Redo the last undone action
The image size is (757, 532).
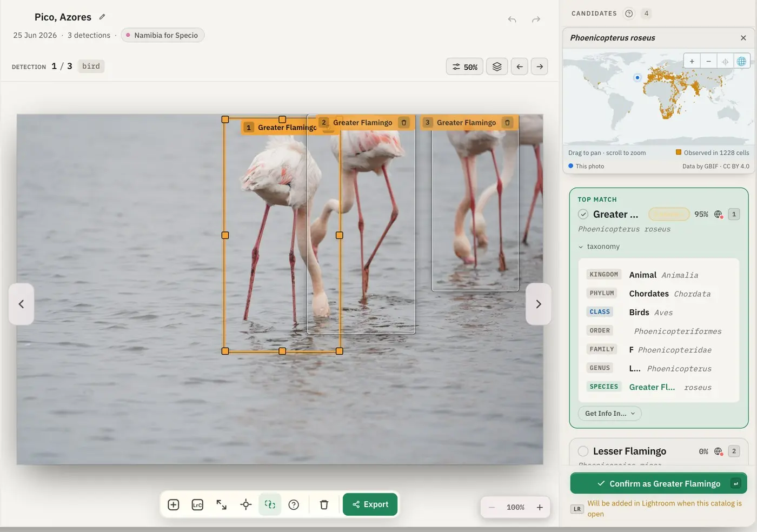(x=536, y=19)
